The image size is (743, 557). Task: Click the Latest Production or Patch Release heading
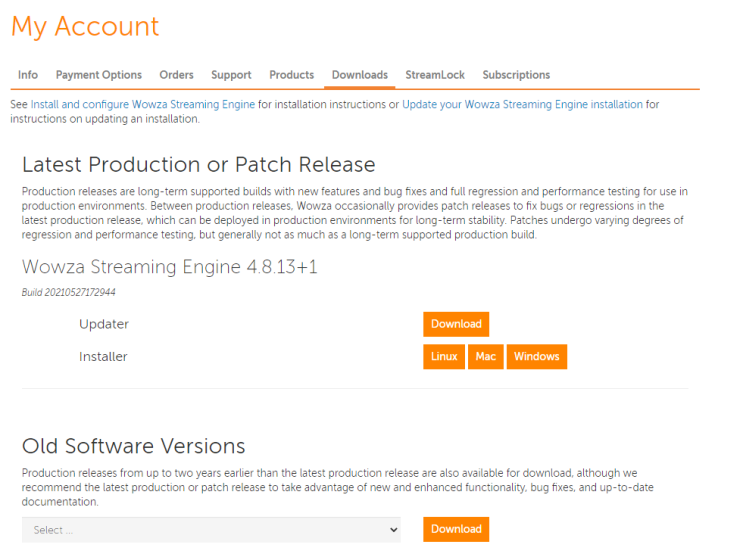point(199,165)
